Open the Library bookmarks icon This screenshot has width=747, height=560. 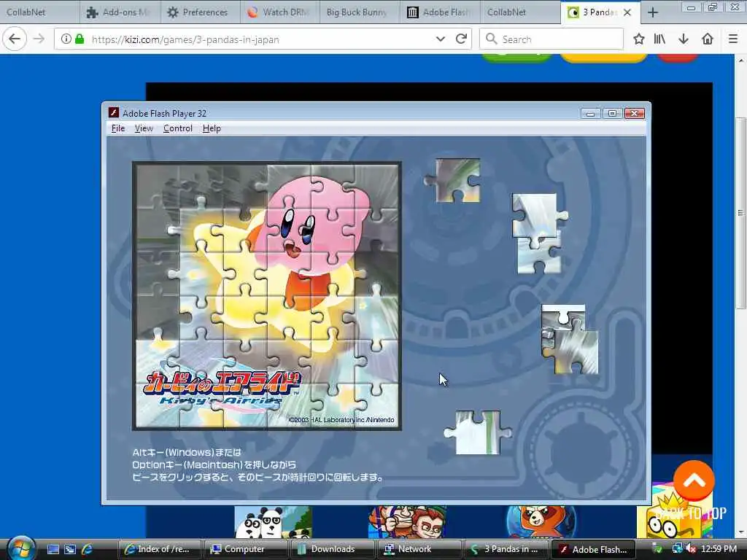pos(659,39)
